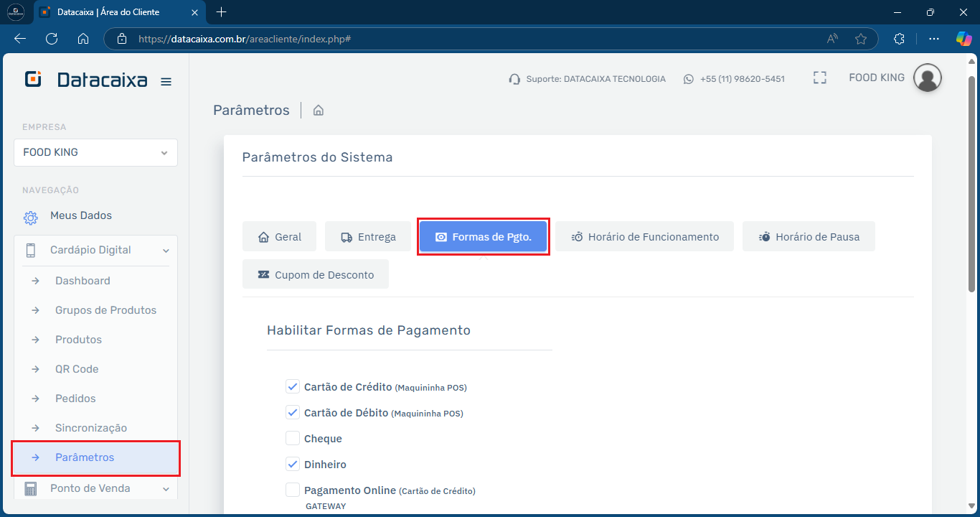The image size is (980, 517).
Task: Click the hamburger menu icon beside Datacaixa logo
Action: [166, 82]
